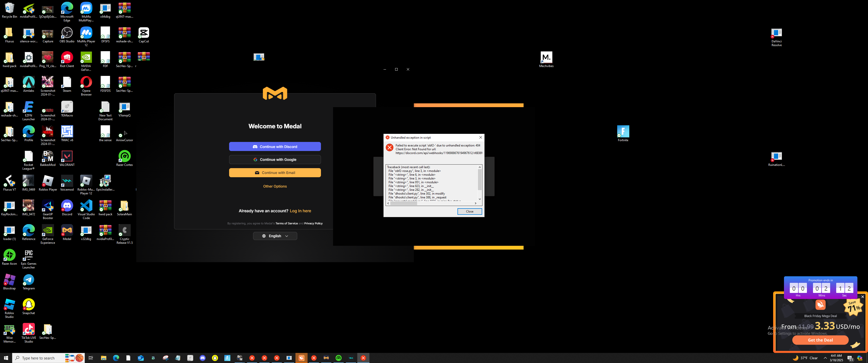868x363 pixels.
Task: Click Continue with Email button
Action: (275, 173)
